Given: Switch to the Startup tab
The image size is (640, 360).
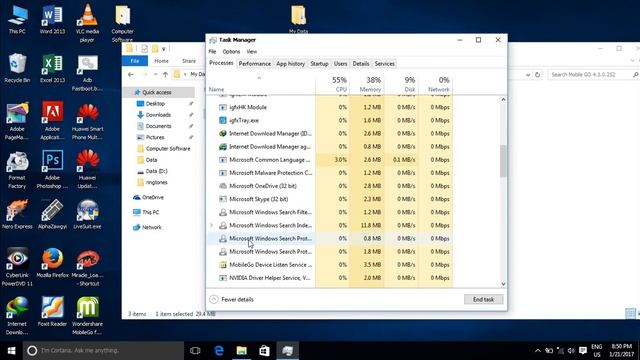Looking at the screenshot, I should [319, 64].
